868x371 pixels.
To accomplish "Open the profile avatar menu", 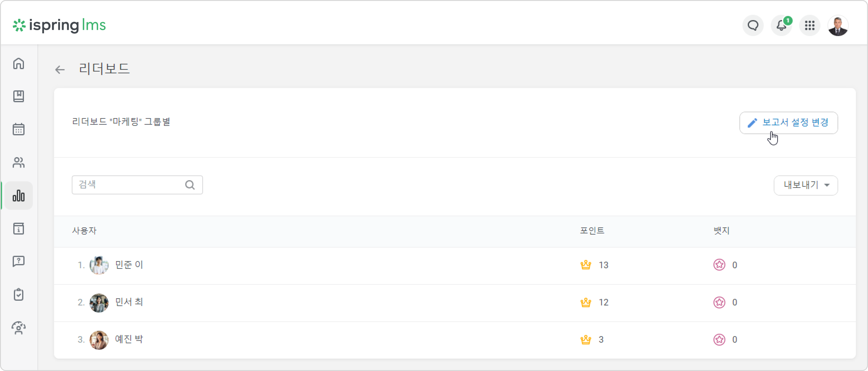I will pyautogui.click(x=838, y=25).
